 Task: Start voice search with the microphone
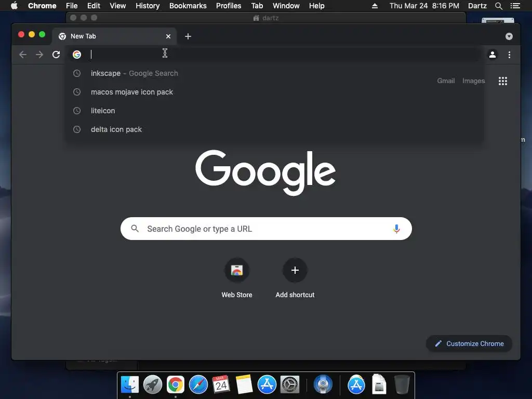click(x=396, y=229)
